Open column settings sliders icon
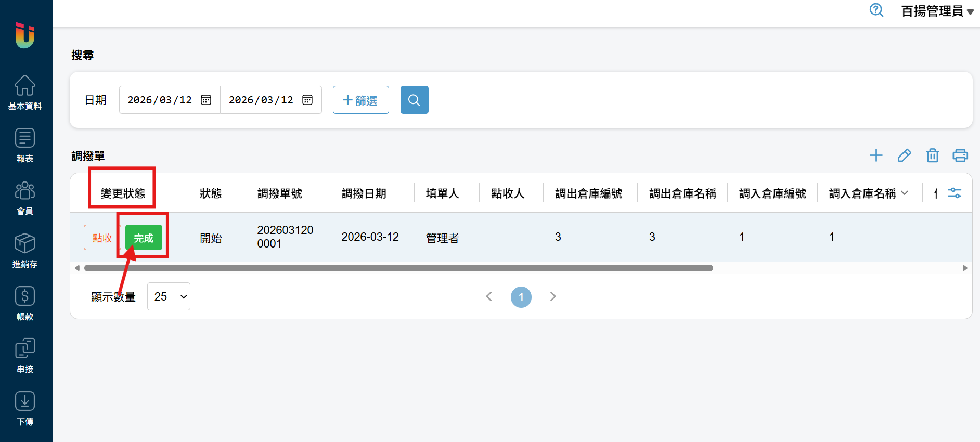980x442 pixels. pos(955,193)
